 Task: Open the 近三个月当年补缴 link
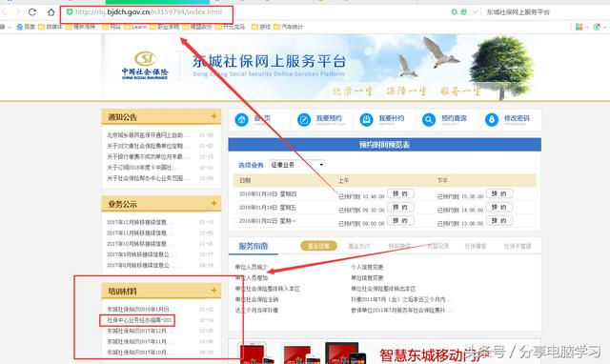[x=256, y=311]
